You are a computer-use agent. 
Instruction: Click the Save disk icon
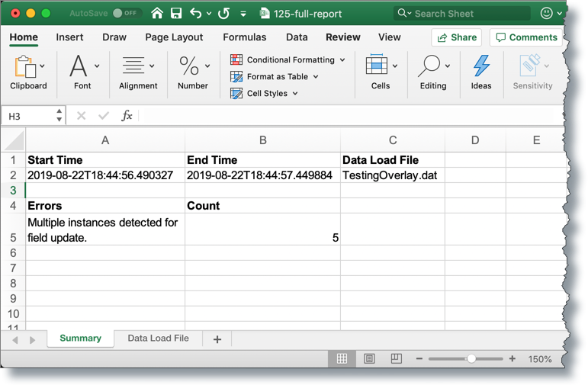coord(176,14)
